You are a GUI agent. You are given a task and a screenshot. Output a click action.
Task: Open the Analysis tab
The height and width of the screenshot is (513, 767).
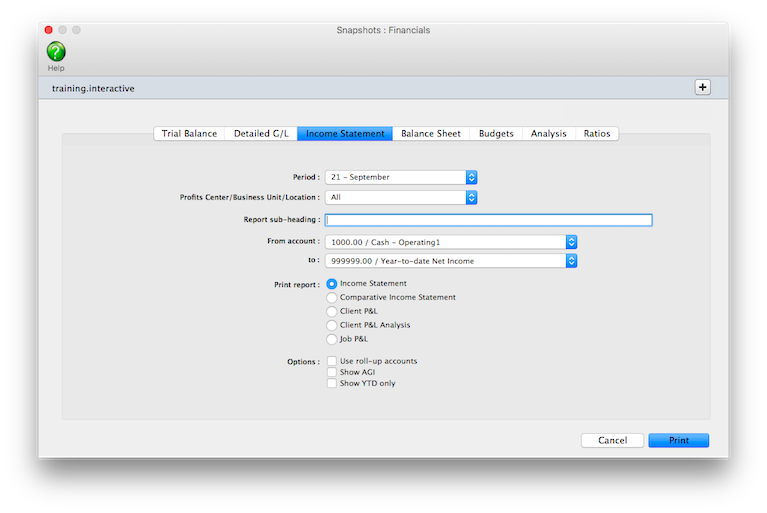[548, 133]
